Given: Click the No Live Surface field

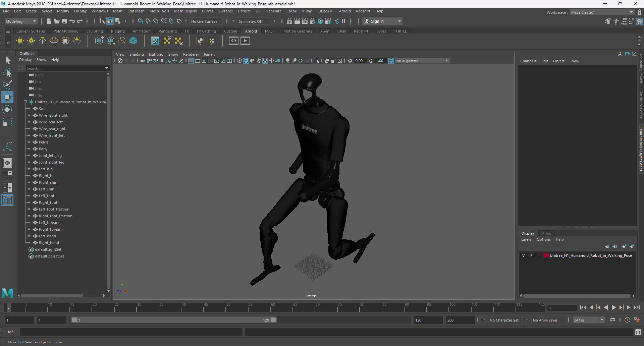Looking at the screenshot, I should pos(206,21).
